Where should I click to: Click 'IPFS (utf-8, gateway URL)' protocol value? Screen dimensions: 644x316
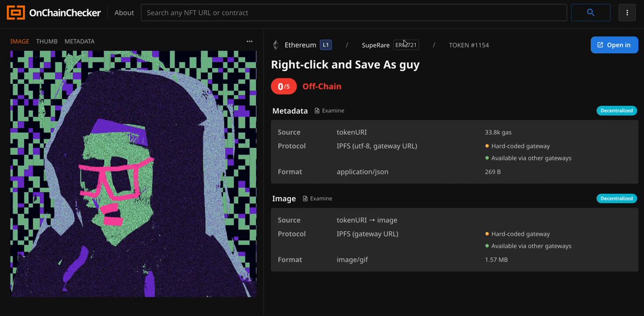click(377, 146)
